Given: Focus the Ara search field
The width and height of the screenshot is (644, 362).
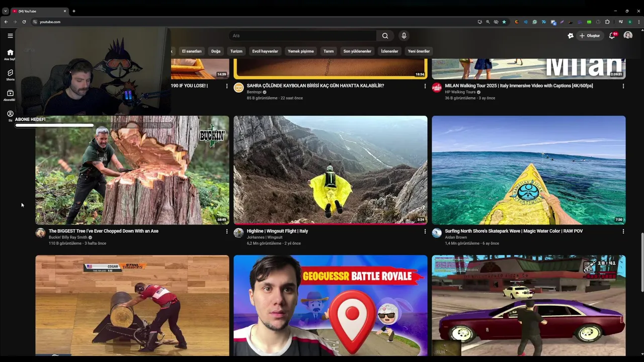Looking at the screenshot, I should [302, 36].
